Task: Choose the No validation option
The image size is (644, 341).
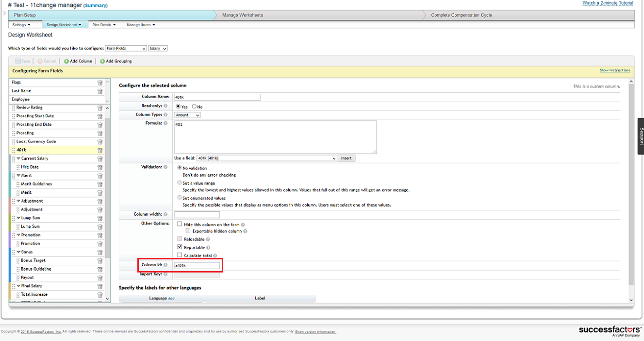Action: pyautogui.click(x=179, y=168)
